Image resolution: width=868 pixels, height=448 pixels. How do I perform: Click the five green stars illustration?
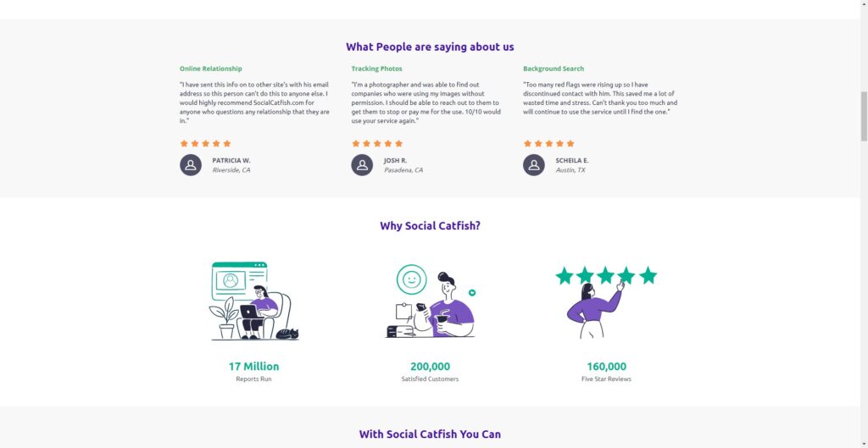tap(606, 276)
